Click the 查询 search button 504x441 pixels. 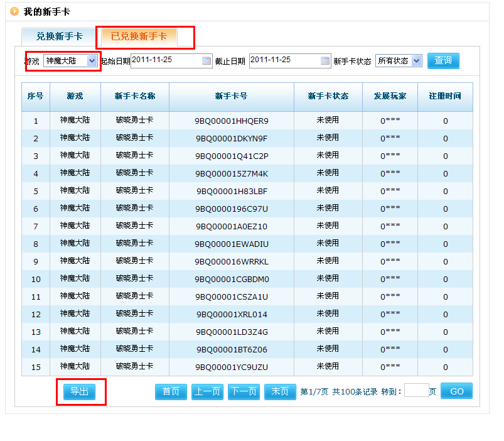point(443,60)
